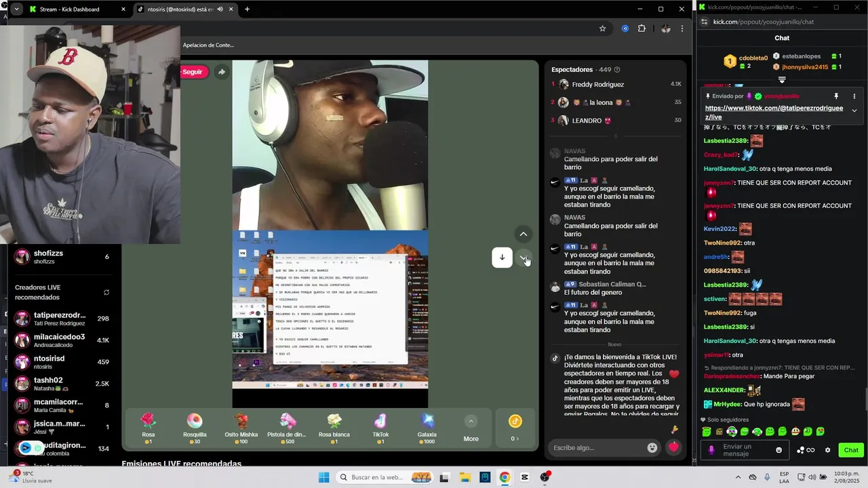This screenshot has height=488, width=868.
Task: Show hidden system tray icons
Action: click(x=738, y=477)
